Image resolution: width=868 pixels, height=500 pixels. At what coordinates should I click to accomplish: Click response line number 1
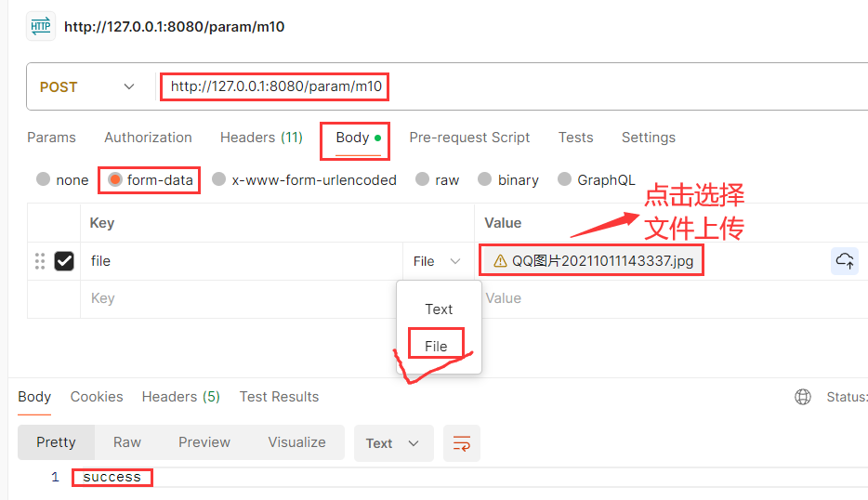point(55,477)
